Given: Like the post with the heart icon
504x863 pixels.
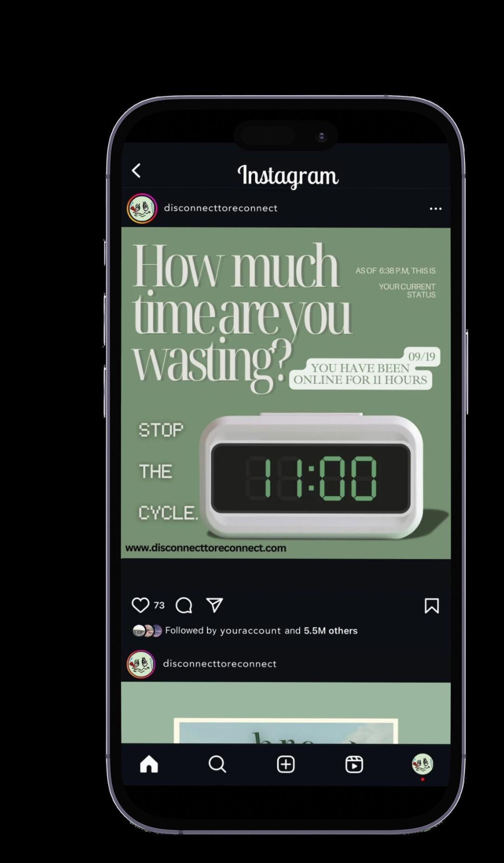Looking at the screenshot, I should click(x=140, y=605).
